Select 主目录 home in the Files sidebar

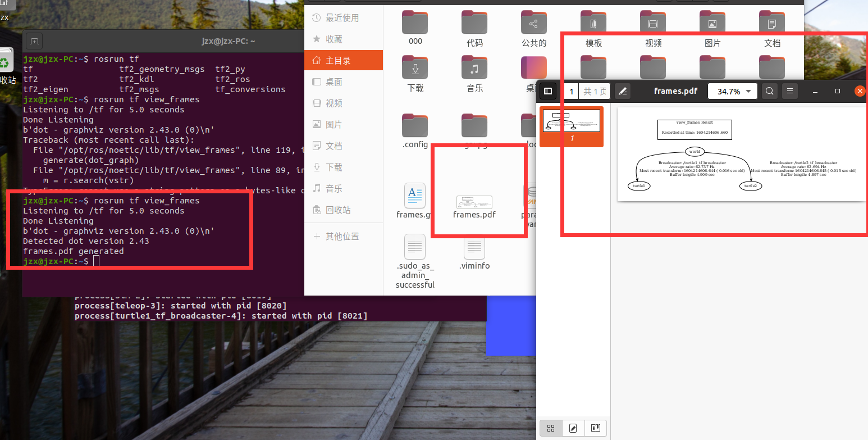point(344,61)
